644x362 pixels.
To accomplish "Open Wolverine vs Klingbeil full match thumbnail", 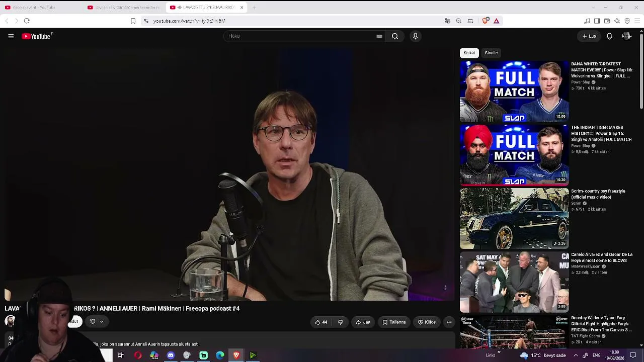I will coord(514,92).
